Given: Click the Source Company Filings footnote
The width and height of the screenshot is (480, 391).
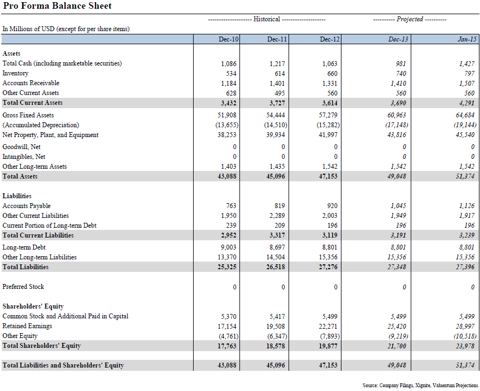Looking at the screenshot, I should (x=420, y=386).
